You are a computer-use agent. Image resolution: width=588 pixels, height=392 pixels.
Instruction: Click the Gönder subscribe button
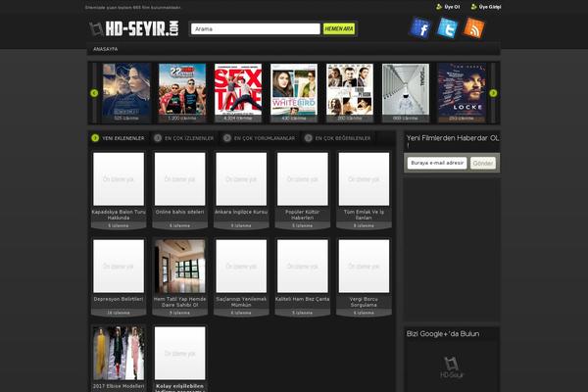pyautogui.click(x=483, y=164)
